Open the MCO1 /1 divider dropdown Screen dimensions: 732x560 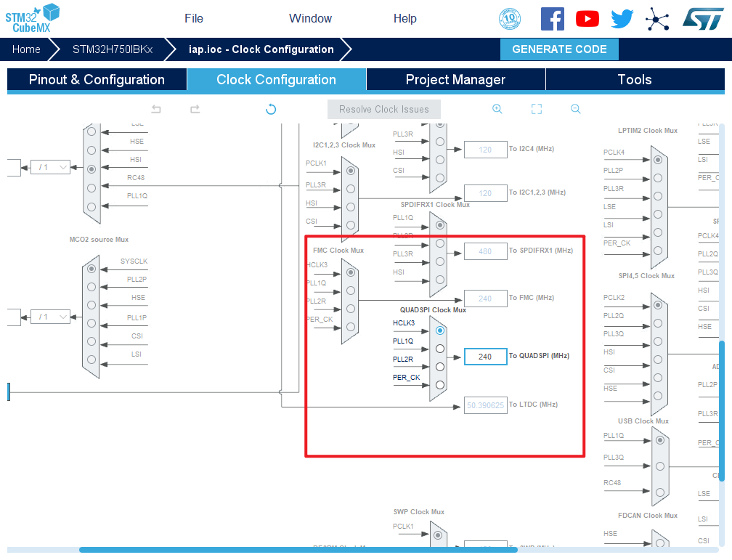click(x=50, y=167)
